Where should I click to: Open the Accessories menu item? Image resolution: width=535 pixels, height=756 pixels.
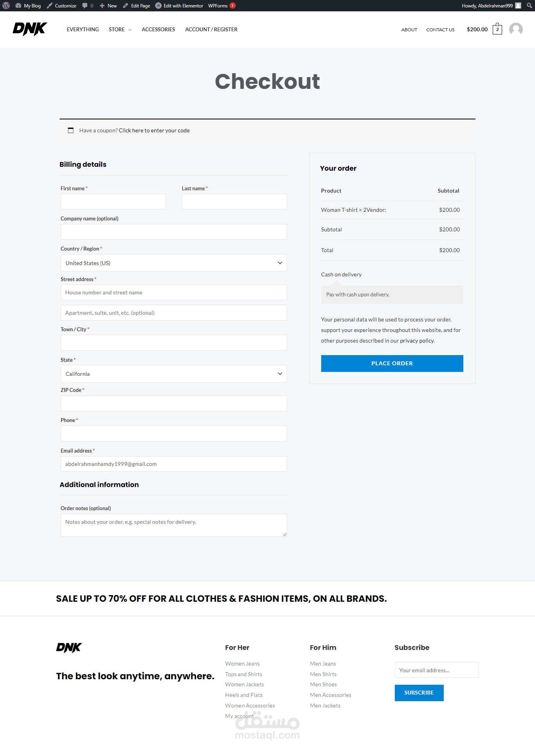158,29
